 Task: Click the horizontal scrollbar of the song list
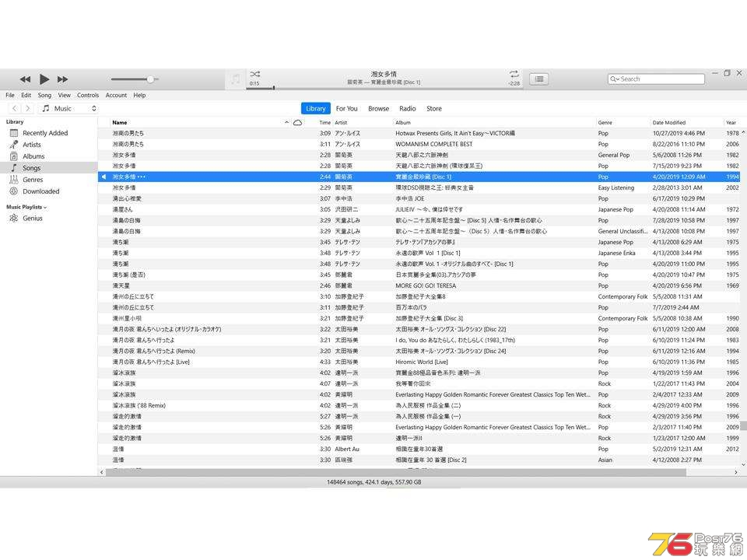pos(396,472)
